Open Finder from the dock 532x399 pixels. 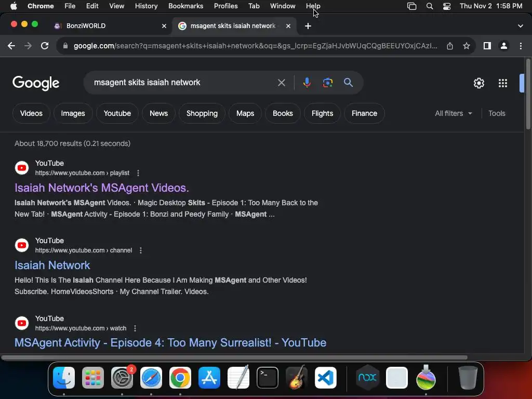[64, 378]
